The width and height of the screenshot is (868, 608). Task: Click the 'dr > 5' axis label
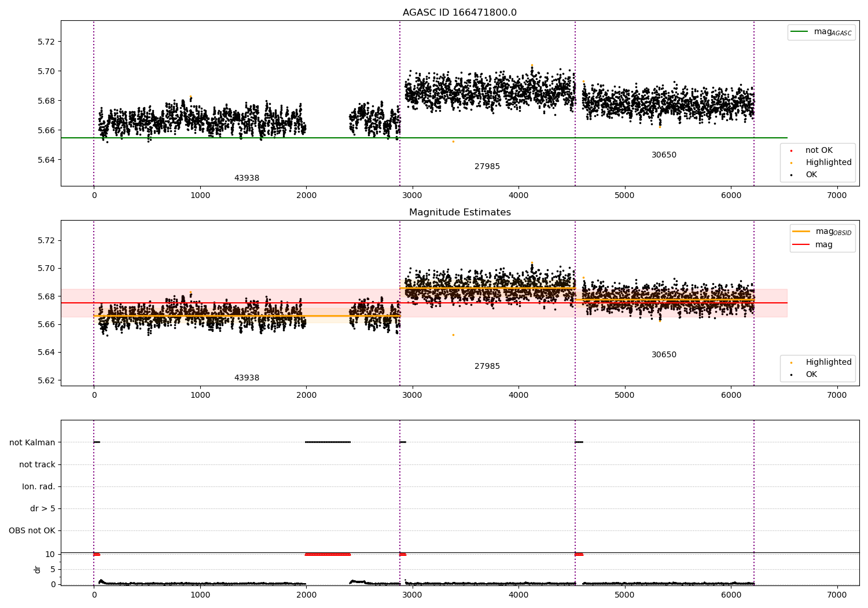click(x=43, y=509)
